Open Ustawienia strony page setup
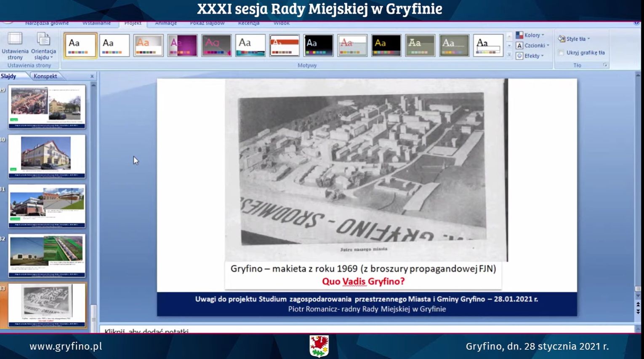Screen dimensions: 644x359 click(15, 46)
